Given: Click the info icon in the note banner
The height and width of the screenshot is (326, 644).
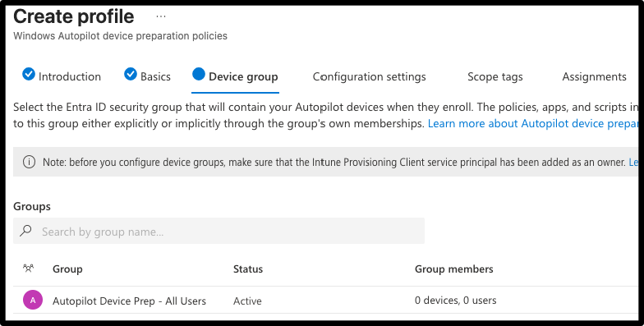Looking at the screenshot, I should tap(29, 162).
